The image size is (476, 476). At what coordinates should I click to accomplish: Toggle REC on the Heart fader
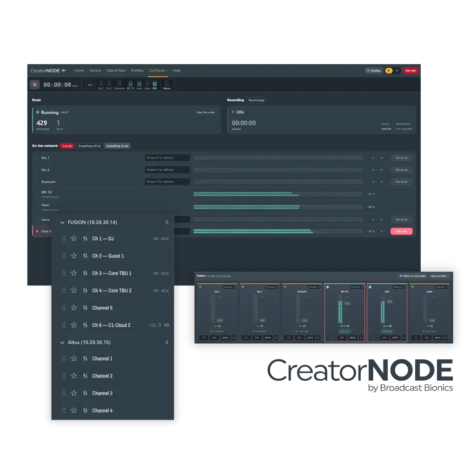(384, 337)
